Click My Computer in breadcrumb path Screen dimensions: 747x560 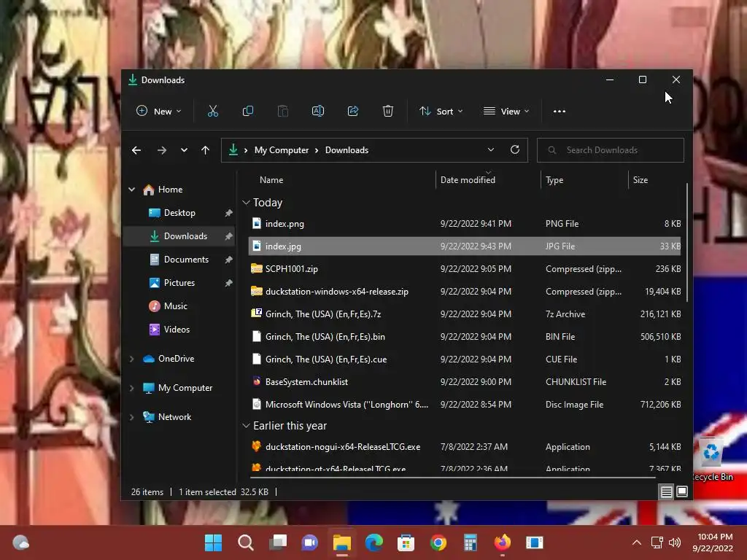coord(281,150)
